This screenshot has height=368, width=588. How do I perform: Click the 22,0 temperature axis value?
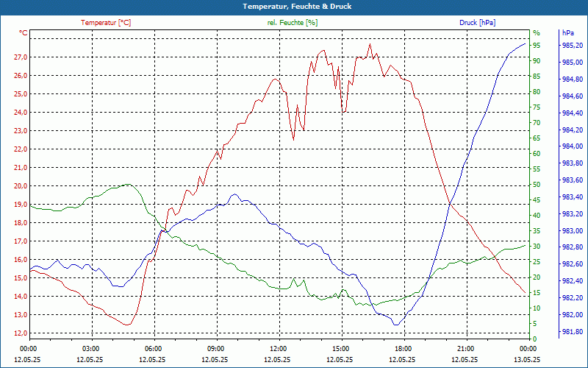point(21,149)
